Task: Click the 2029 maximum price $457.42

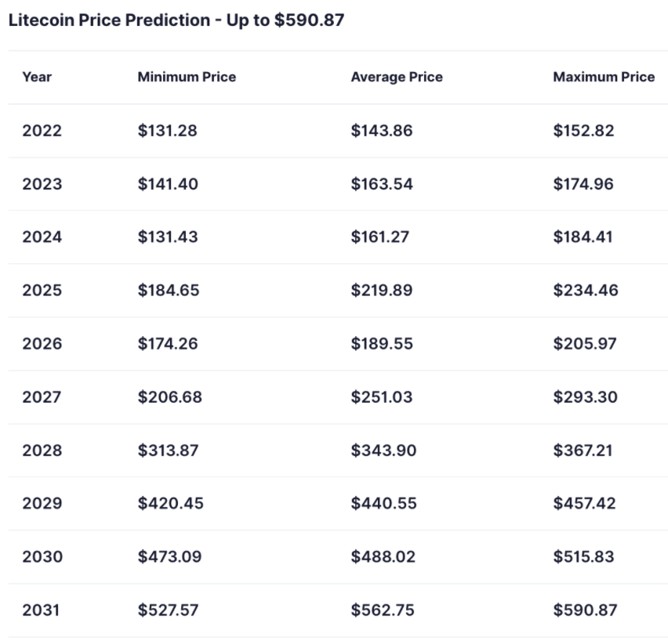Action: click(584, 503)
